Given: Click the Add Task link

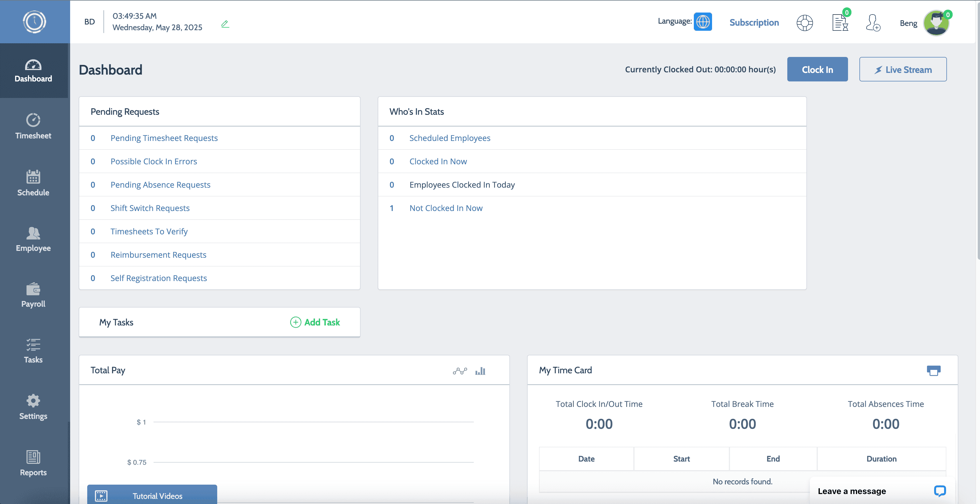Looking at the screenshot, I should (315, 322).
